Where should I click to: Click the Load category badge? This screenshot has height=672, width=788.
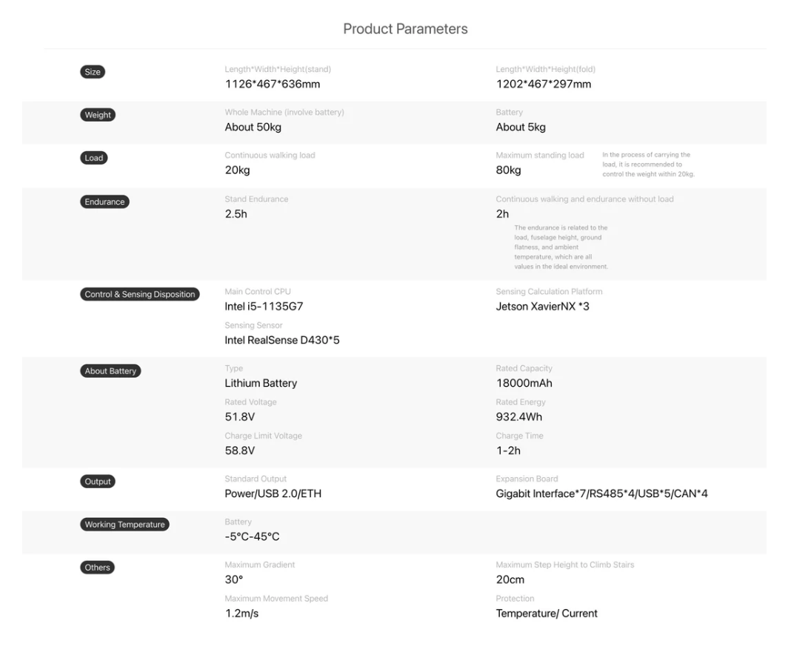point(94,158)
